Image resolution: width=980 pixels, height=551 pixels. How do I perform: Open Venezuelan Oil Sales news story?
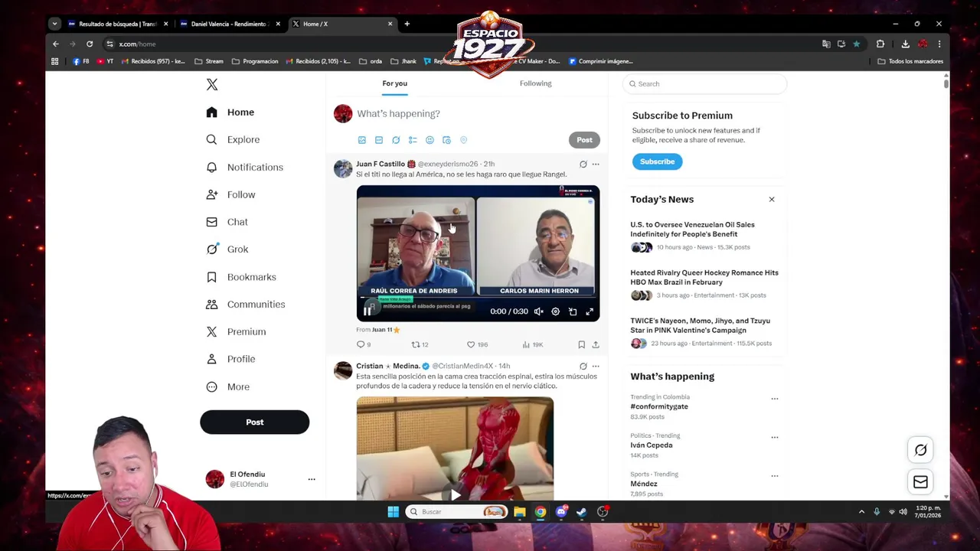pos(704,235)
